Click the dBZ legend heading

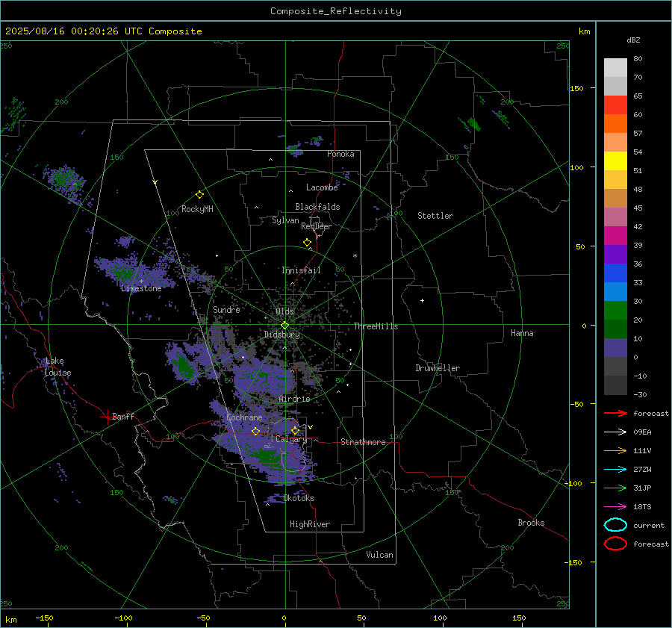tap(633, 40)
